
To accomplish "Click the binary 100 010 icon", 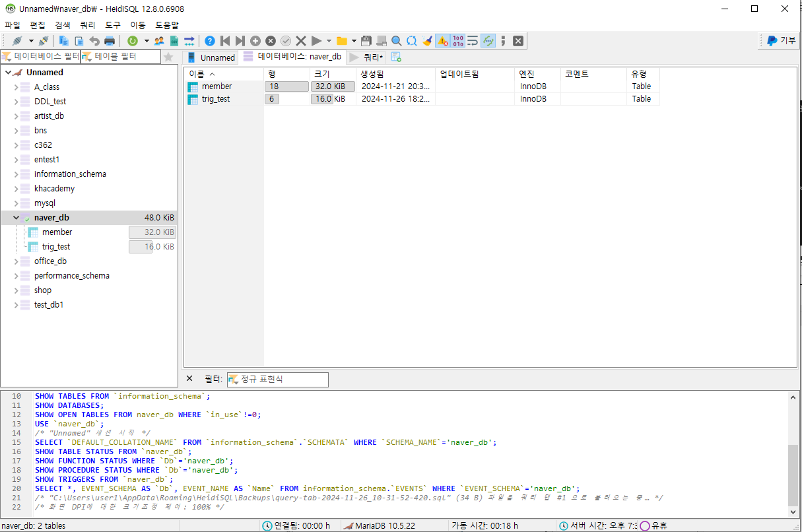I will [458, 41].
